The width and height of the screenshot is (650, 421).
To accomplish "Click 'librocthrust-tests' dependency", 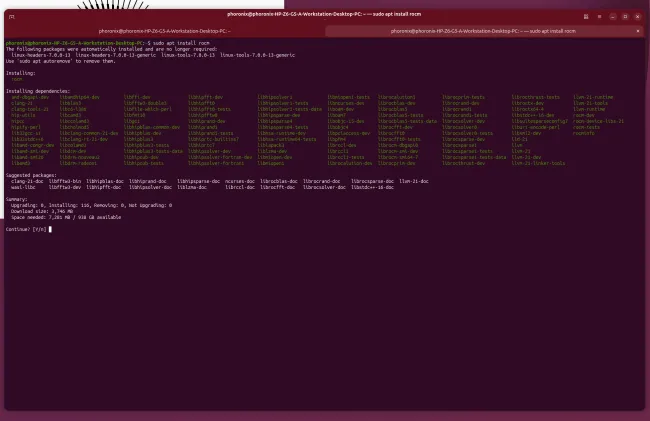I will 536,97.
